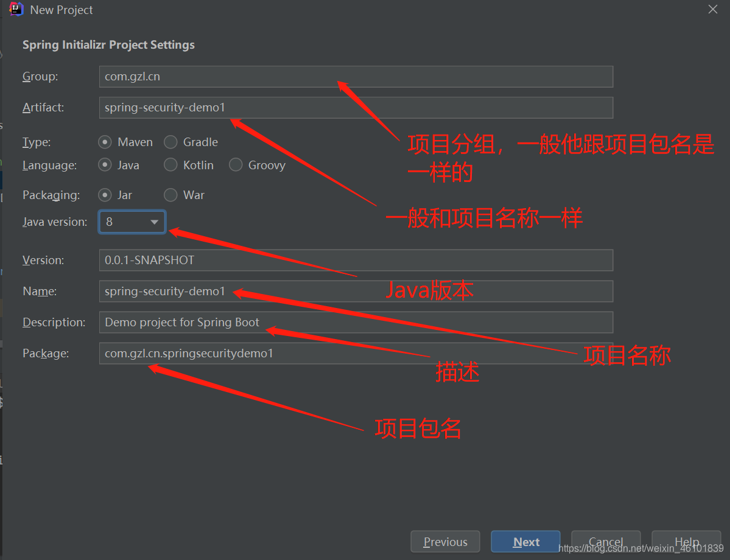This screenshot has width=730, height=560.
Task: Click the Artifact label
Action: 43,108
